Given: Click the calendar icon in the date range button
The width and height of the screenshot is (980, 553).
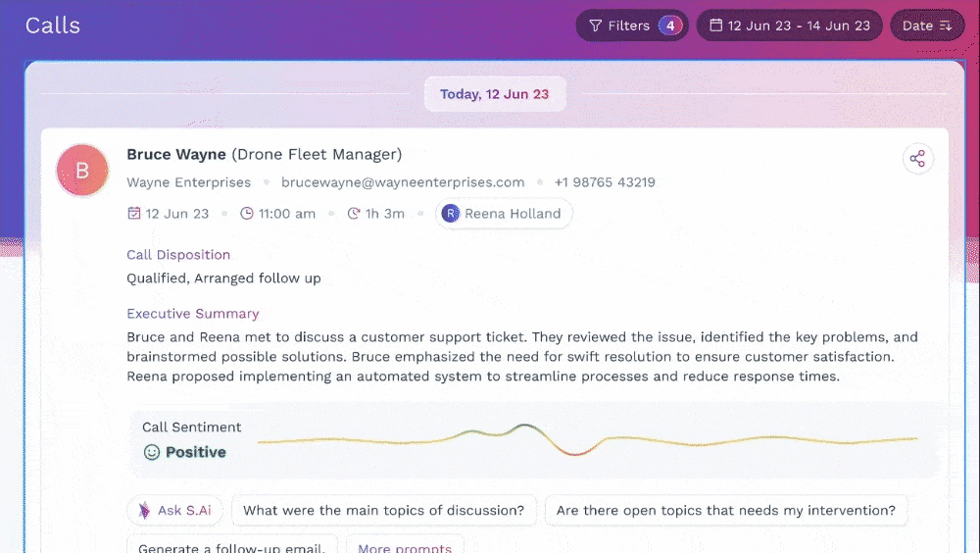Looking at the screenshot, I should click(716, 25).
